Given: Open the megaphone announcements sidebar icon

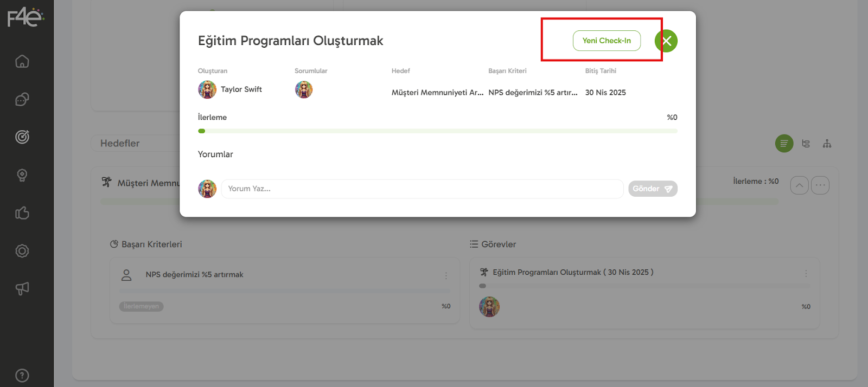Looking at the screenshot, I should 22,289.
